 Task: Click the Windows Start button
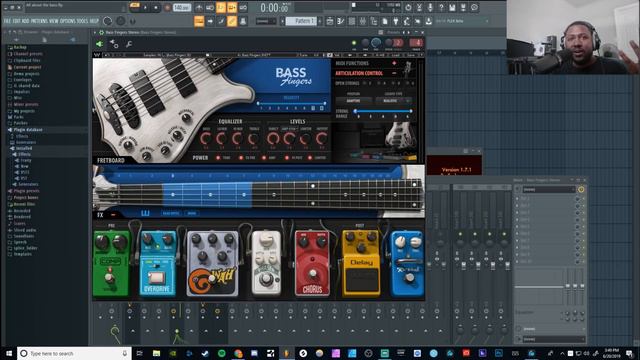pos(9,353)
